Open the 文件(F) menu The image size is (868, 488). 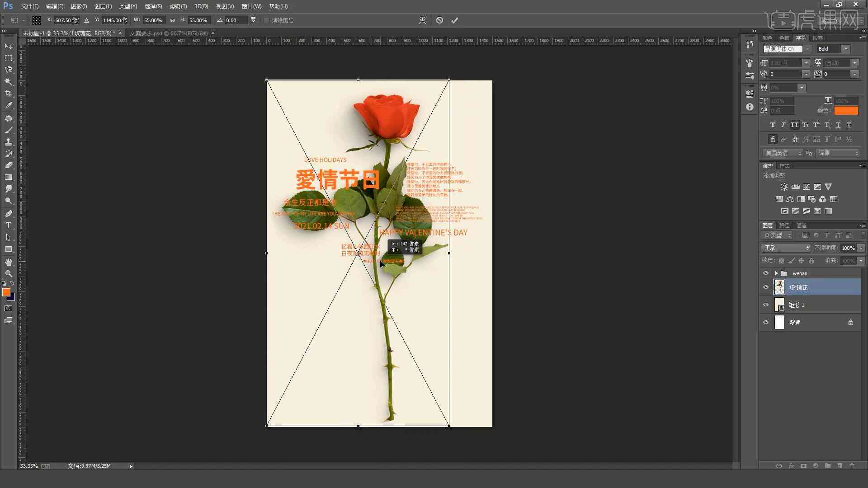click(x=30, y=6)
